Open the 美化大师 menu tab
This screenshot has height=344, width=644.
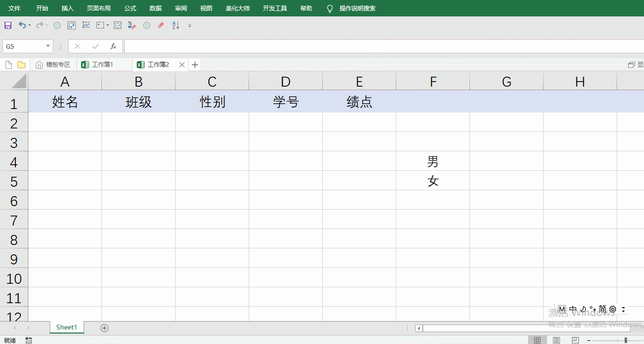(x=238, y=8)
